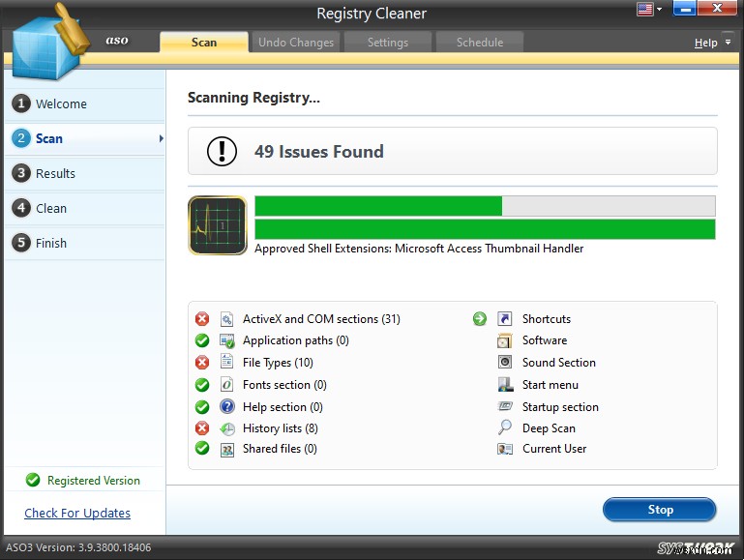Select step 2 Scan in sidebar

coord(84,138)
